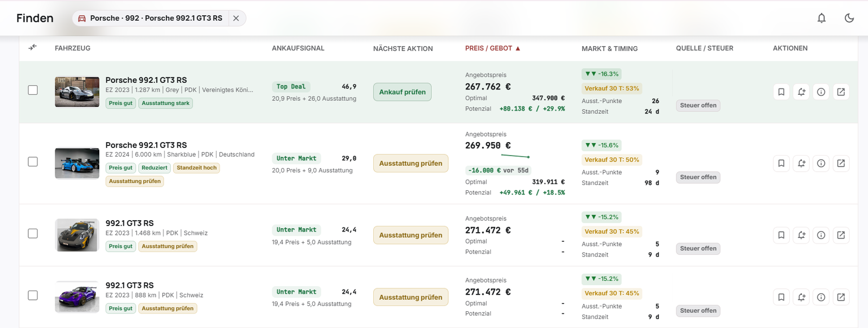Image resolution: width=868 pixels, height=328 pixels.
Task: Click the price 267.762 €
Action: click(x=488, y=87)
